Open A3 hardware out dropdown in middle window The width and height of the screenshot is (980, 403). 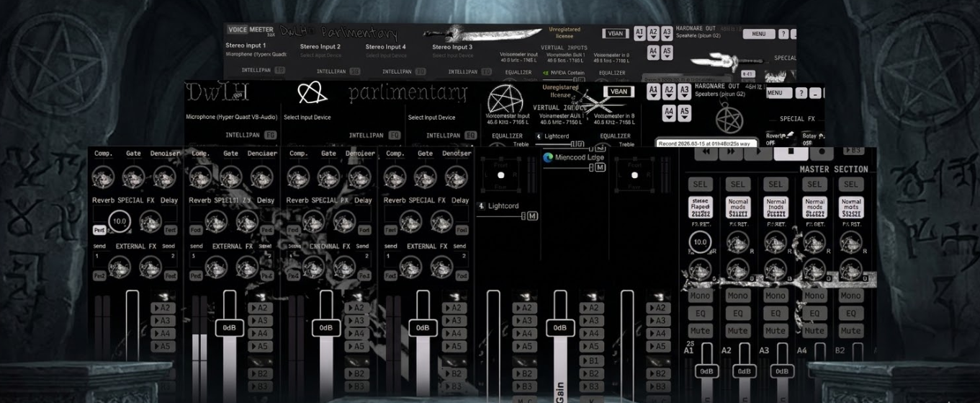[685, 91]
